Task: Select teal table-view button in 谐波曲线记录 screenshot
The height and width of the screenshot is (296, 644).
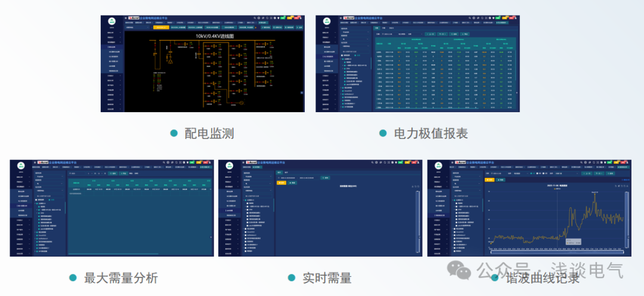Action: click(x=500, y=180)
